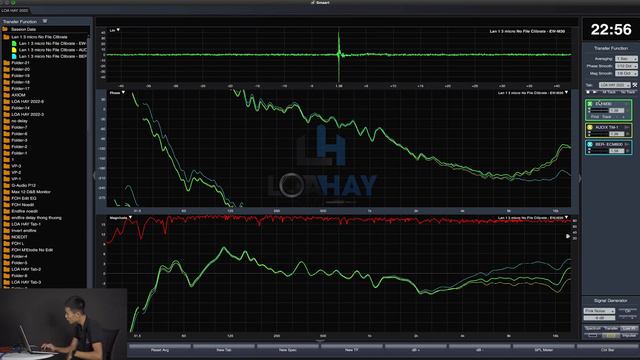
Task: Open the Phase plot type dropdown
Action: [x=118, y=93]
